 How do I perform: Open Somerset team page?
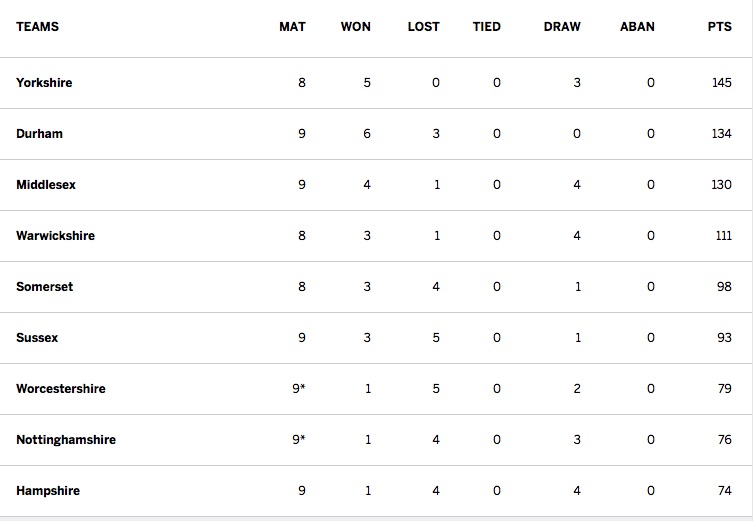click(44, 287)
